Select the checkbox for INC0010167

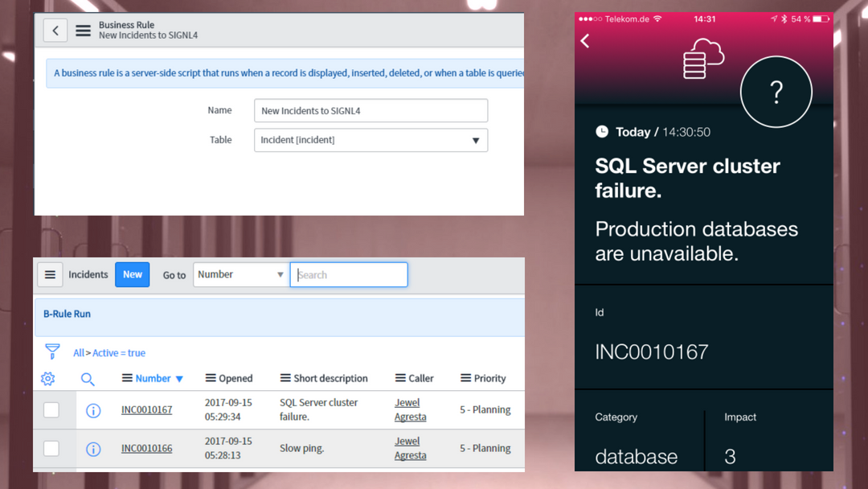pos(51,410)
